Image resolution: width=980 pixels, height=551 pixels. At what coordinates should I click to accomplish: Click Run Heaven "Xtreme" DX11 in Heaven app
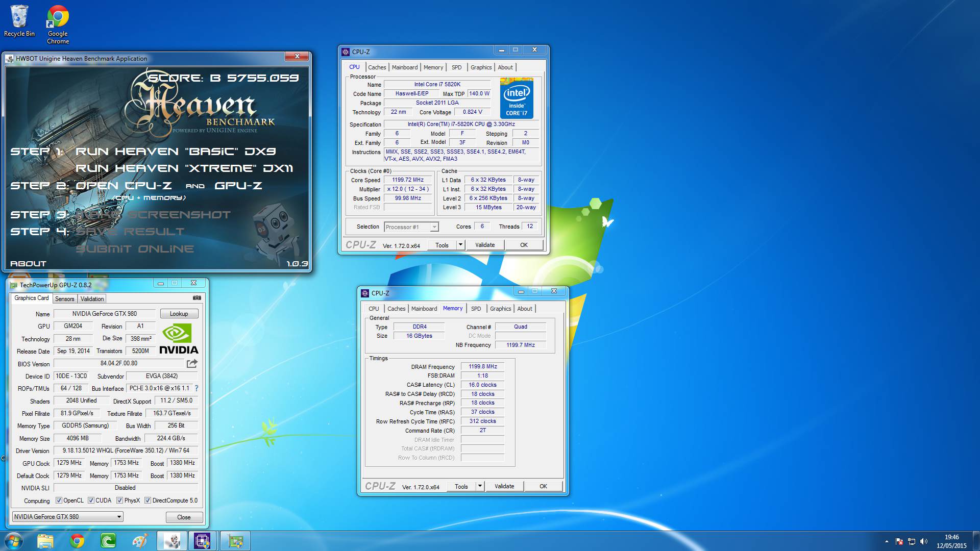(184, 168)
